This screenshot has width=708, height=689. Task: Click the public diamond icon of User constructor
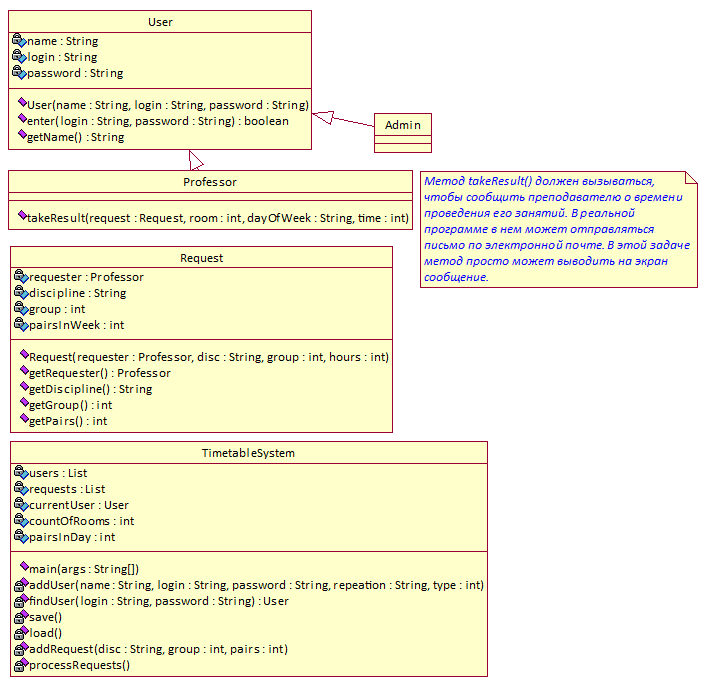pyautogui.click(x=22, y=102)
